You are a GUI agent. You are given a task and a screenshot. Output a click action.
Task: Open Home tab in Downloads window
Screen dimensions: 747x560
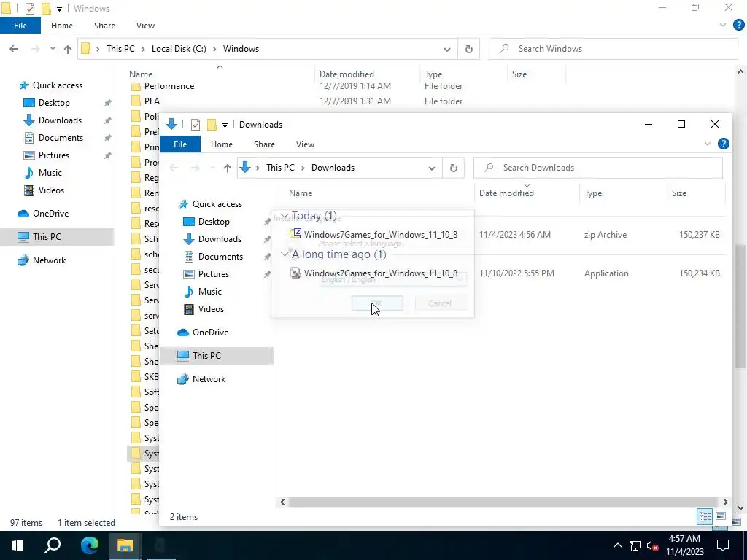[x=222, y=144]
